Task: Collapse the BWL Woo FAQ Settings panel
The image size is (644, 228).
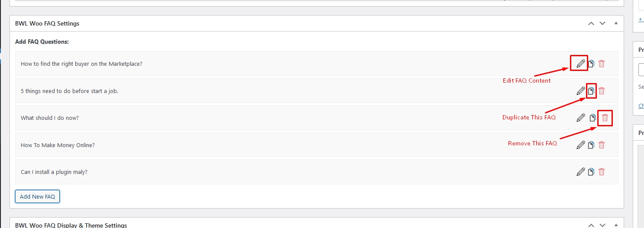Action: coord(616,23)
